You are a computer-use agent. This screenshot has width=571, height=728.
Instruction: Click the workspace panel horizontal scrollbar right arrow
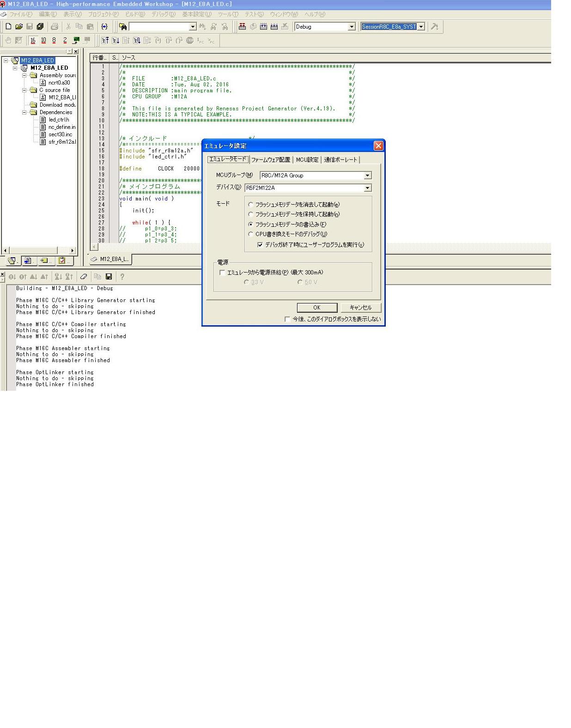[72, 250]
